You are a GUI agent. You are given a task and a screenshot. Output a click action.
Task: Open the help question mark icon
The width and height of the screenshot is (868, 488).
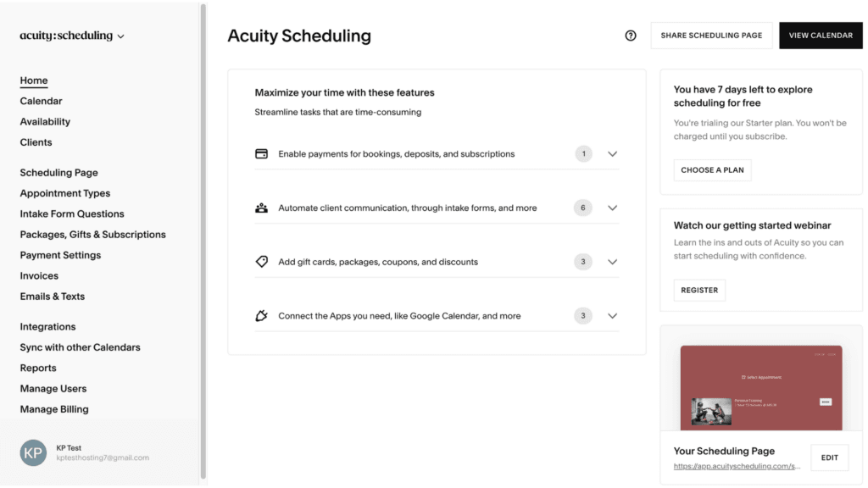coord(630,35)
